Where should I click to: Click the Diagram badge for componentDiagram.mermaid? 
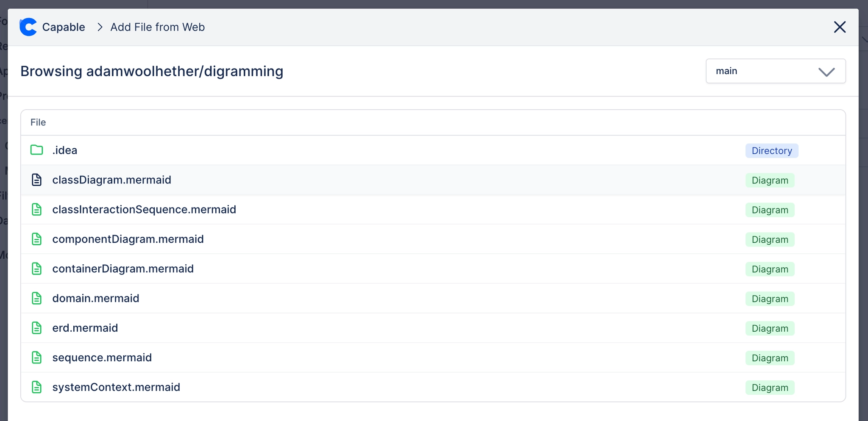(770, 240)
